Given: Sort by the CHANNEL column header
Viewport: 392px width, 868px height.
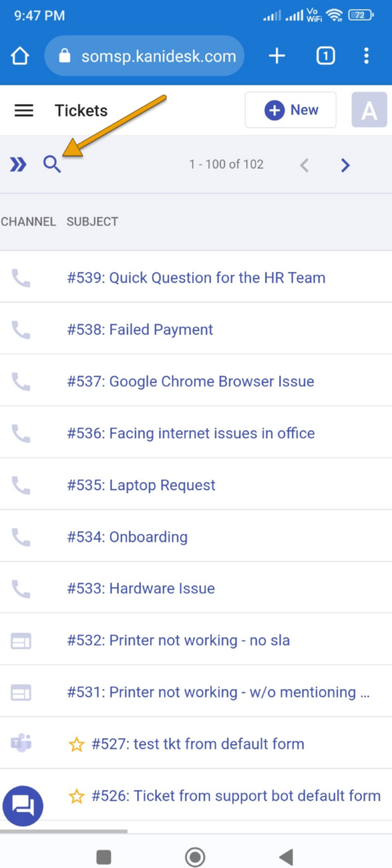Looking at the screenshot, I should [28, 222].
